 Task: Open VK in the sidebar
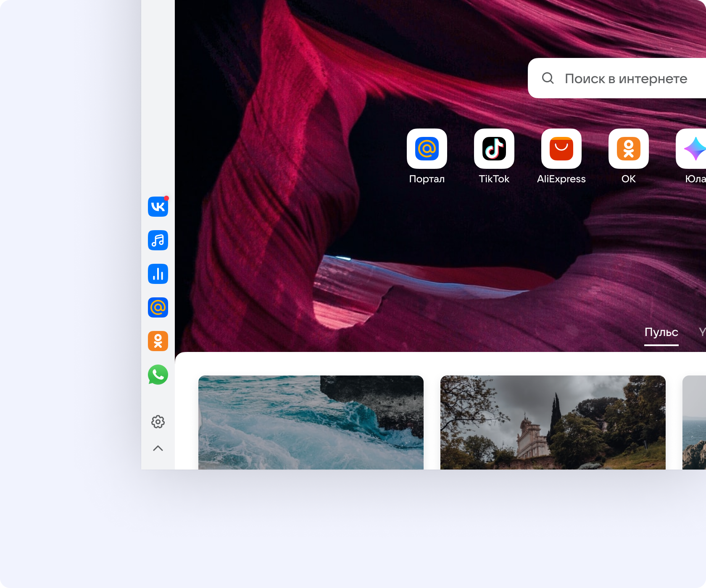[x=158, y=207]
